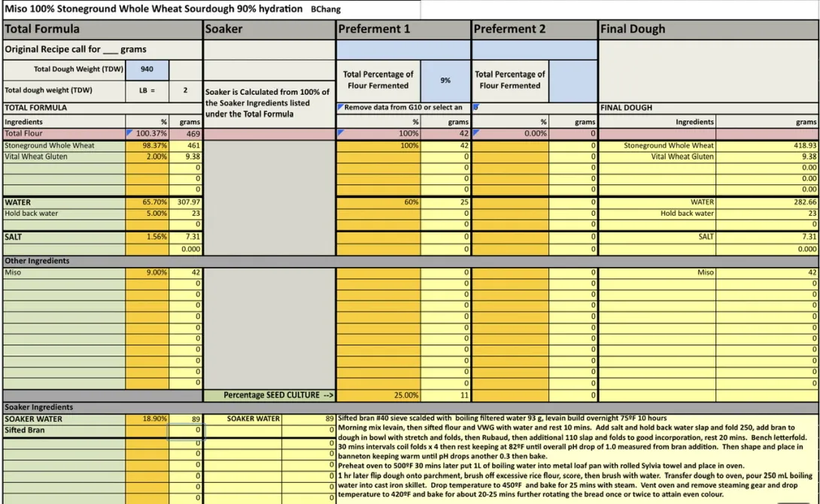Click the 'Total Dough Weight (TDW)' label above LB row
820x504 pixels.
[x=65, y=69]
